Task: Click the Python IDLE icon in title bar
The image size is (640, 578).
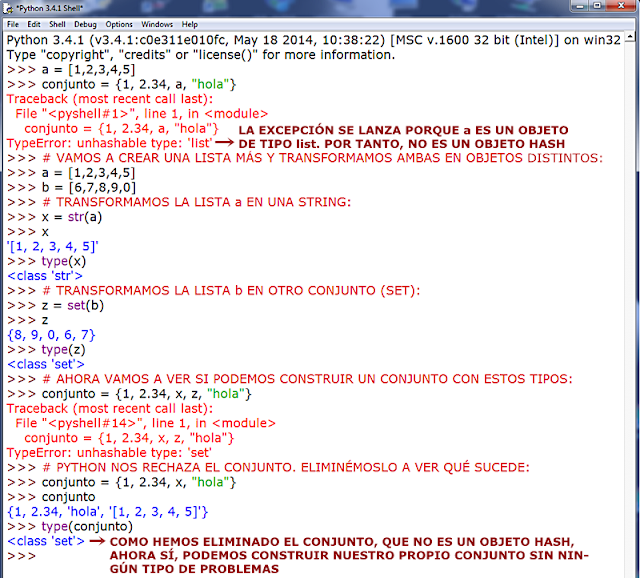Action: pyautogui.click(x=8, y=8)
